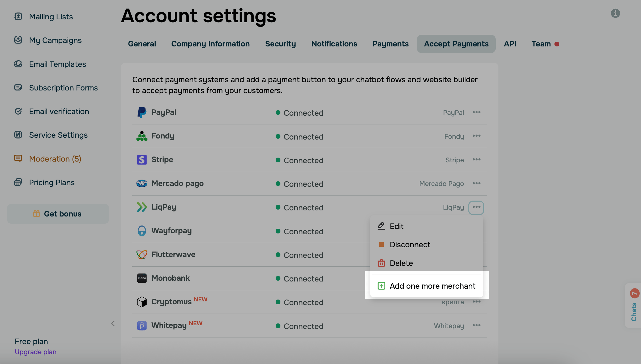
Task: Open Mailing Lists from the sidebar
Action: [51, 17]
